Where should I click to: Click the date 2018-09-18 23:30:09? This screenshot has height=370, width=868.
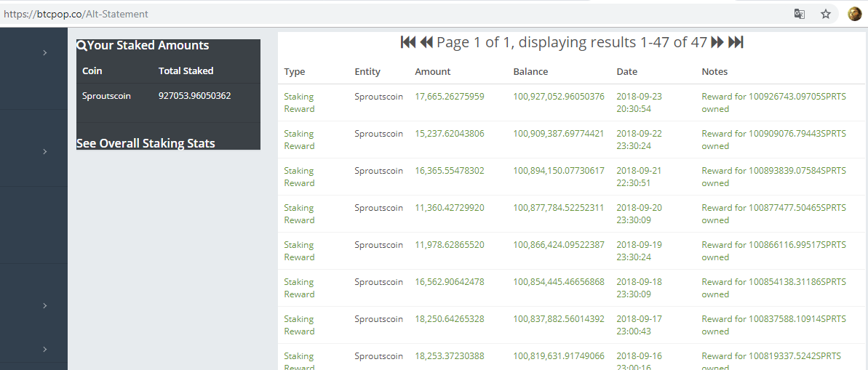640,288
